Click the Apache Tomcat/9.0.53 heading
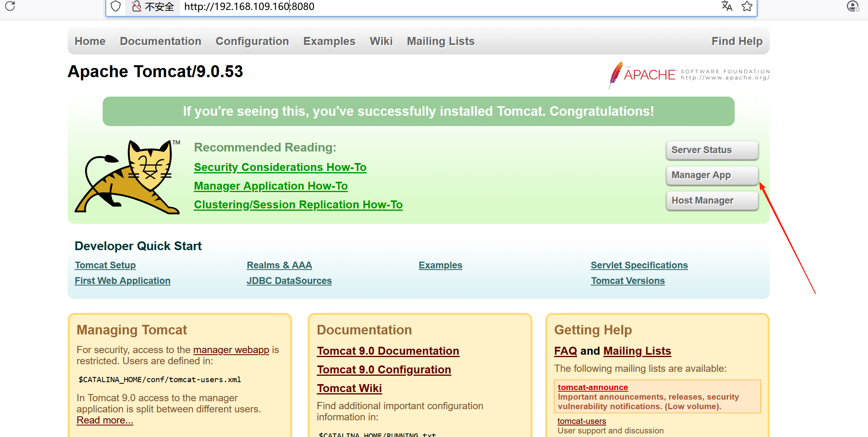 click(155, 72)
